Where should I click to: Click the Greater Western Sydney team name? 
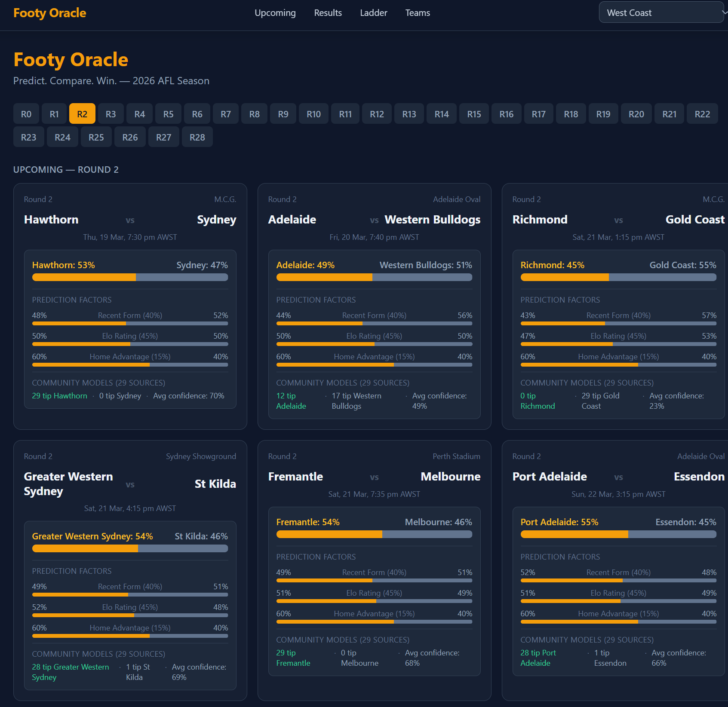[68, 484]
